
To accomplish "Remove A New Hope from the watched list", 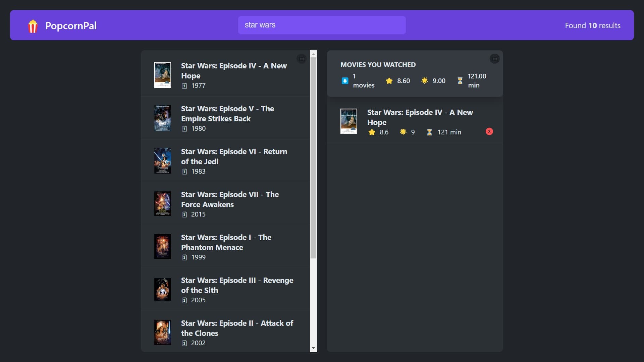I will [x=489, y=131].
